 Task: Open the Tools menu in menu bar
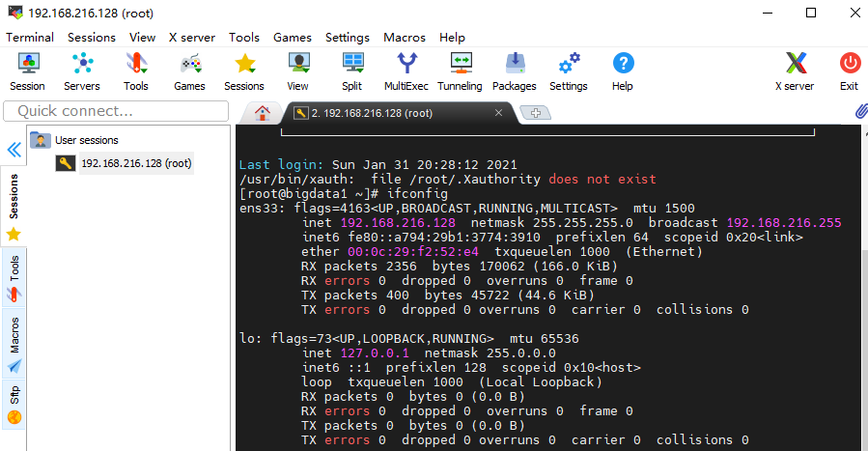point(244,37)
